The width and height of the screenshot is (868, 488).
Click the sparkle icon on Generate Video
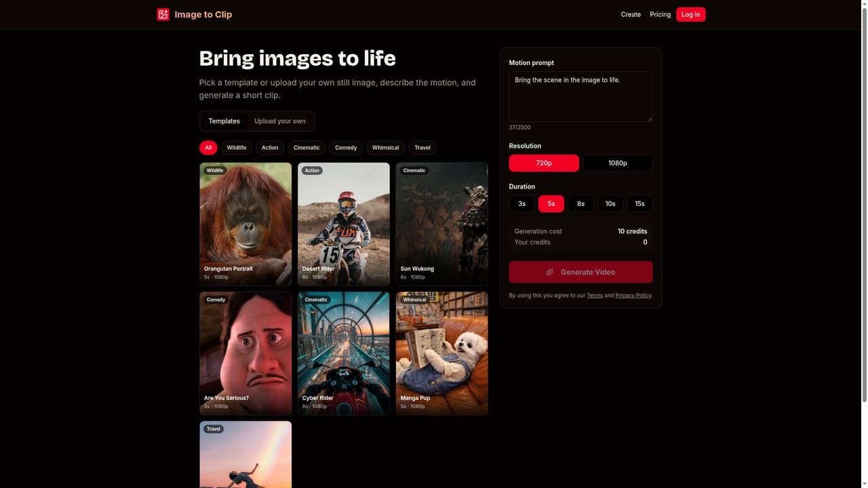[550, 272]
